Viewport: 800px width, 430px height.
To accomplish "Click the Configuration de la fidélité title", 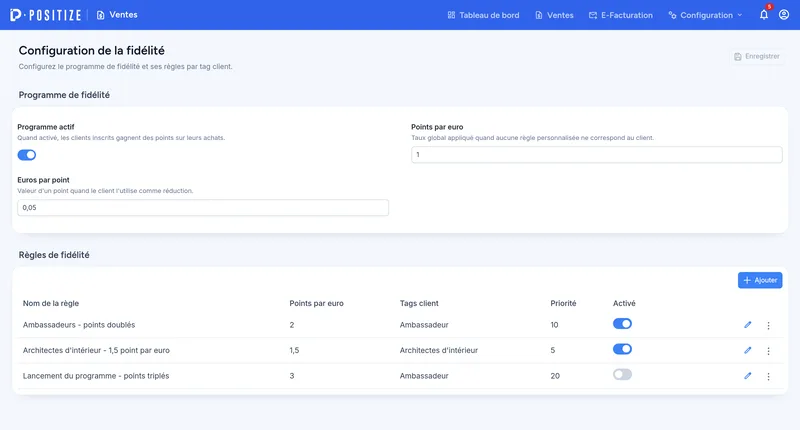I will (92, 50).
